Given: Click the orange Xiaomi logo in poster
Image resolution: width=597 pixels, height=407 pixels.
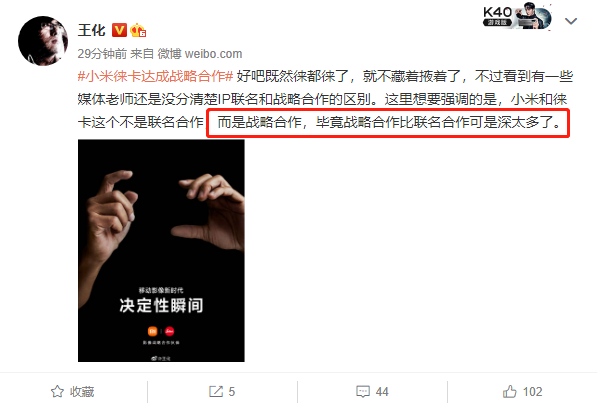Looking at the screenshot, I should click(153, 331).
